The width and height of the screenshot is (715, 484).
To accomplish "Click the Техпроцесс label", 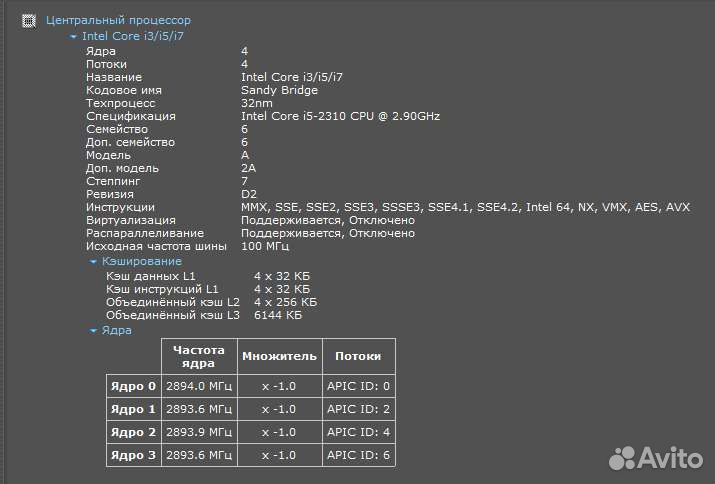I will [x=121, y=103].
